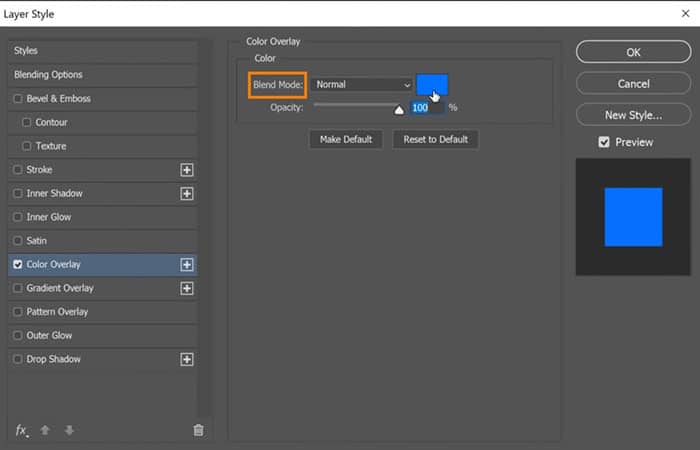700x450 pixels.
Task: Enable the Outer Glow checkbox
Action: click(x=18, y=335)
